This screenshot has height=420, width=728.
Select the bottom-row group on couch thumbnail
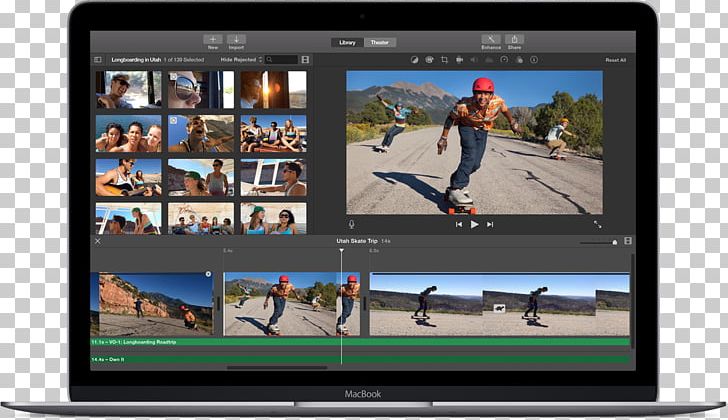[201, 218]
